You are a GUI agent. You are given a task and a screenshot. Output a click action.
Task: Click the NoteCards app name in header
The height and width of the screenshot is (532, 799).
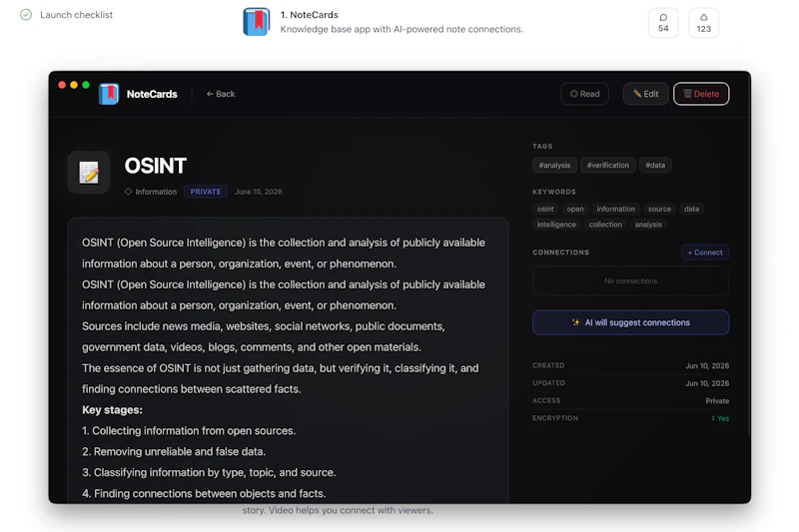pyautogui.click(x=152, y=94)
